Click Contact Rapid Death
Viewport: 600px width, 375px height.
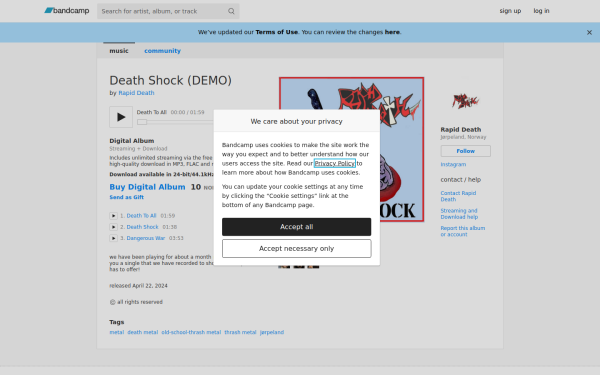(x=458, y=196)
